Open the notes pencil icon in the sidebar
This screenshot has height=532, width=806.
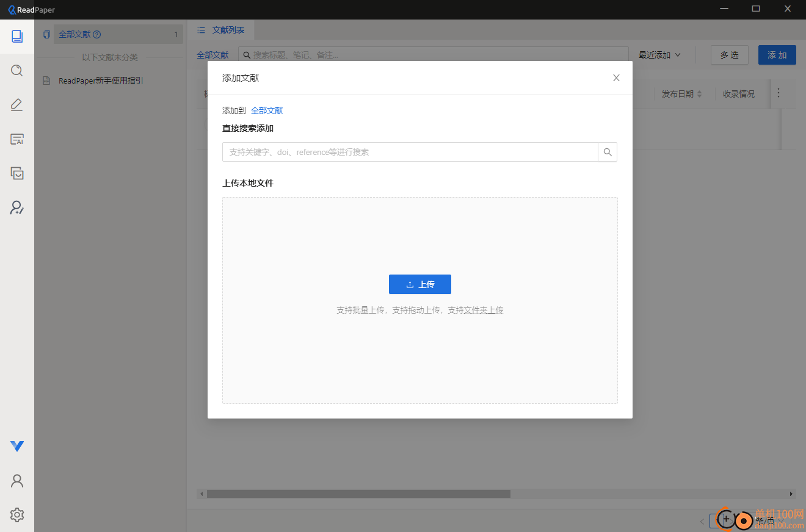pyautogui.click(x=17, y=105)
